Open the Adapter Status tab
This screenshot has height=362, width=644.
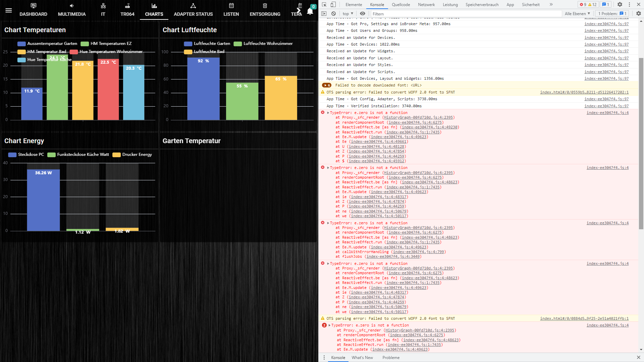[193, 10]
